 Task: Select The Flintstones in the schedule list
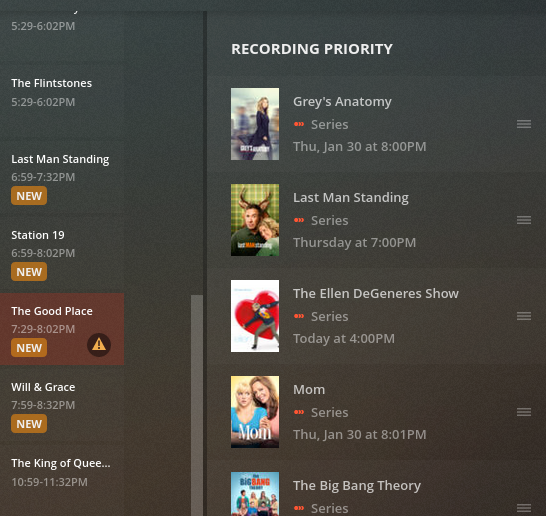pos(62,102)
